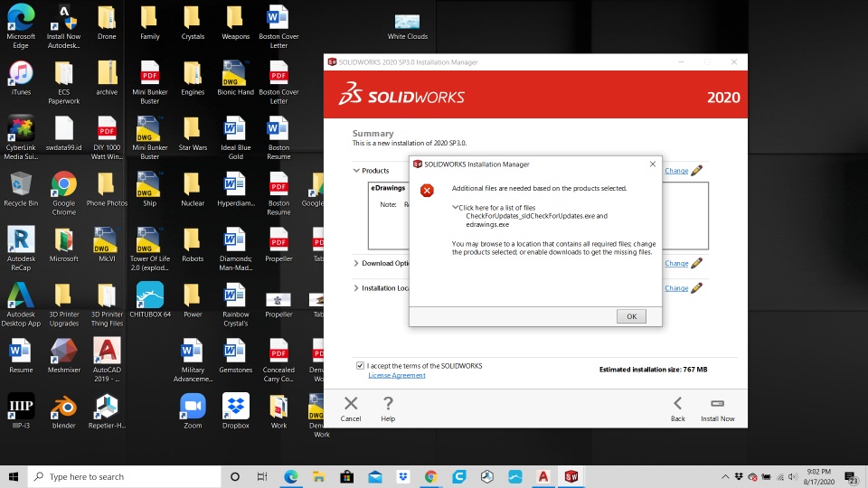Select the Autodesk Desktop App icon
Image resolution: width=868 pixels, height=488 pixels.
pos(21,305)
